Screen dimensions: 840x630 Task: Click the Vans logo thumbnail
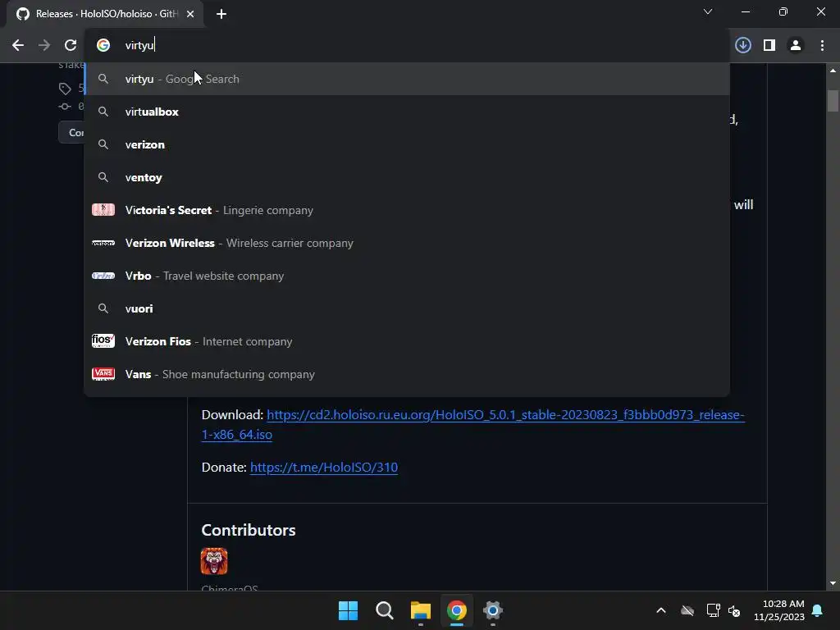[103, 374]
